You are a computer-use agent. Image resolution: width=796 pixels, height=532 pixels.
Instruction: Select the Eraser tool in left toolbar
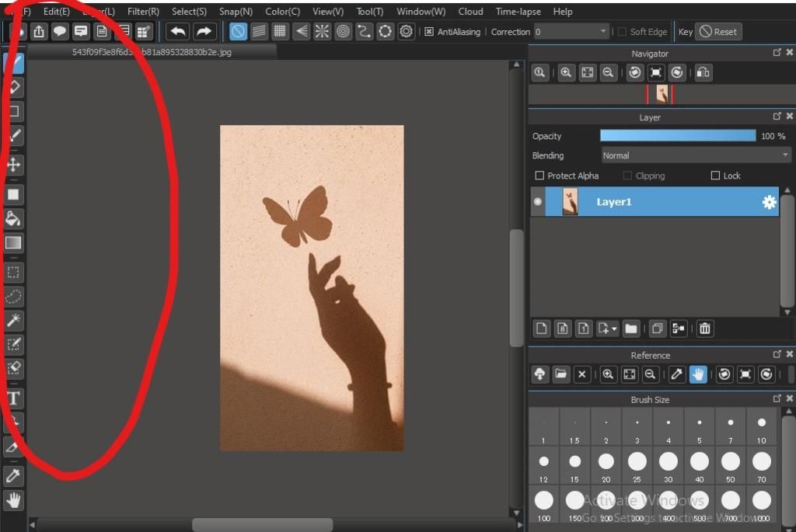click(14, 87)
